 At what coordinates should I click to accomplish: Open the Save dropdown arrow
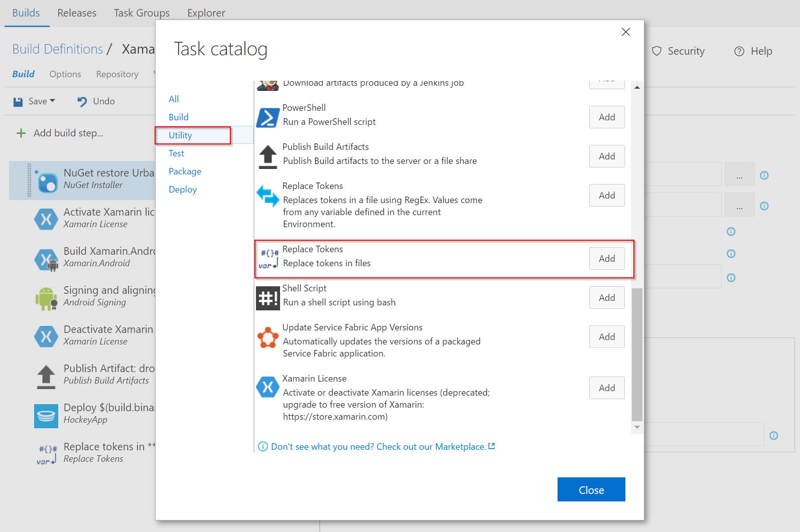point(52,101)
